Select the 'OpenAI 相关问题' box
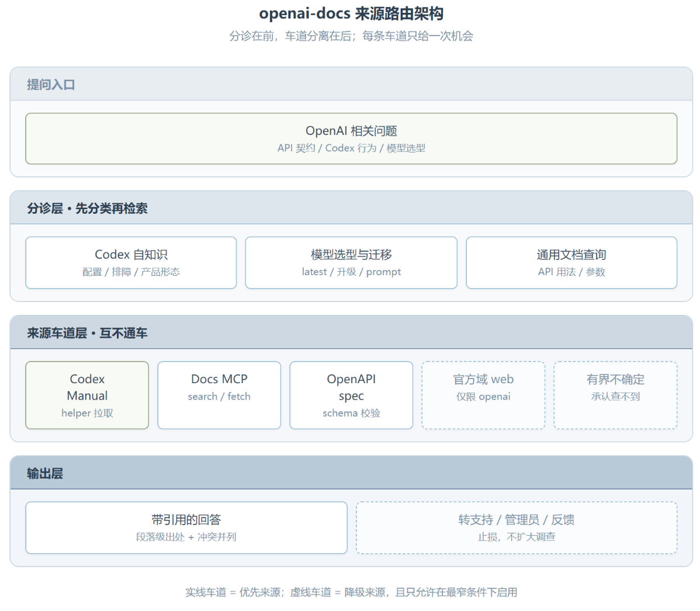This screenshot has width=700, height=611. (x=351, y=138)
